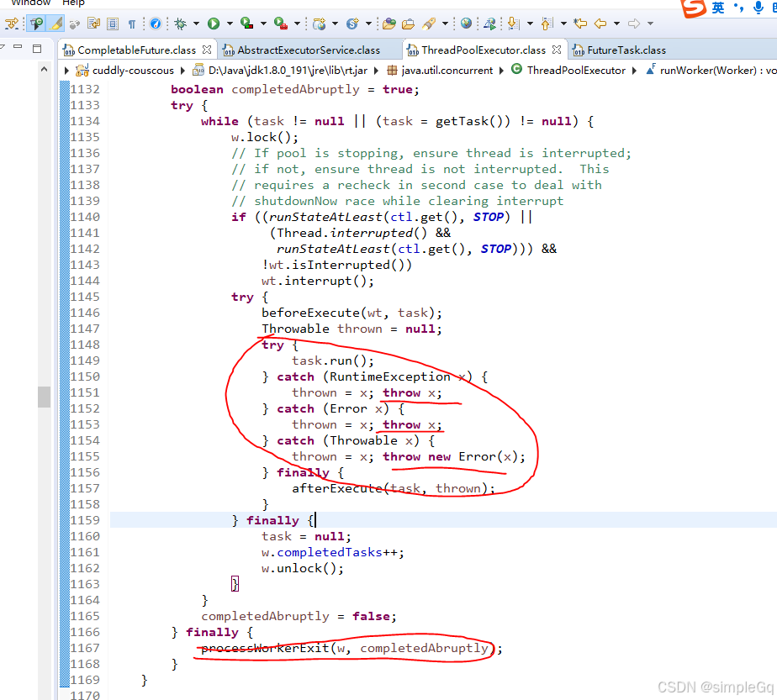Toggle Show Whitespace Characters pilcrow icon
The image size is (777, 700).
pos(132,24)
